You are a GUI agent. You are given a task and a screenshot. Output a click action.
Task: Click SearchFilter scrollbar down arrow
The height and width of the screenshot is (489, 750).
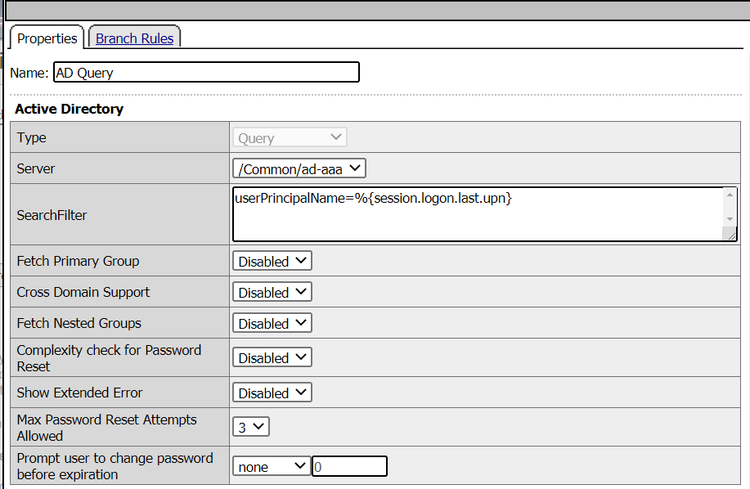(730, 218)
